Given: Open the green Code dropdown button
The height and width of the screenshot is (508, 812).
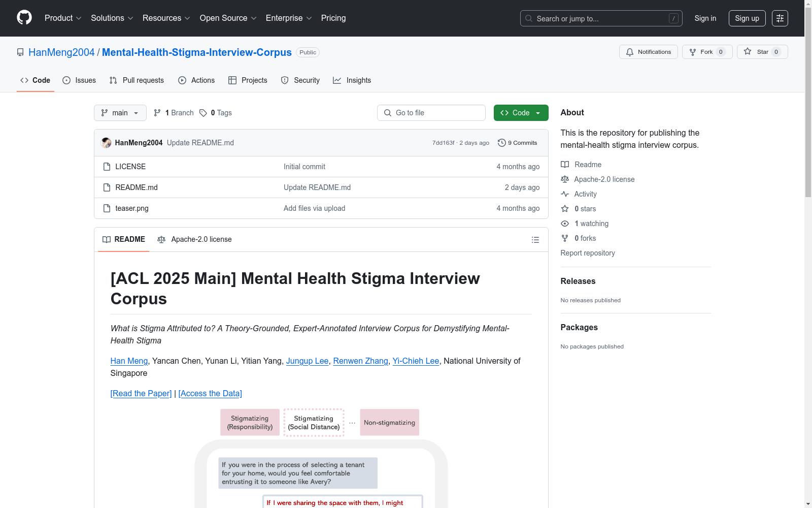Looking at the screenshot, I should click(521, 113).
